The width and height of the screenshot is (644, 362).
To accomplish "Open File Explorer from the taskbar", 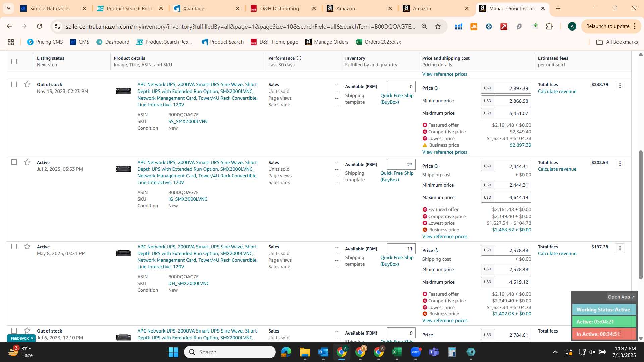I will tap(305, 352).
